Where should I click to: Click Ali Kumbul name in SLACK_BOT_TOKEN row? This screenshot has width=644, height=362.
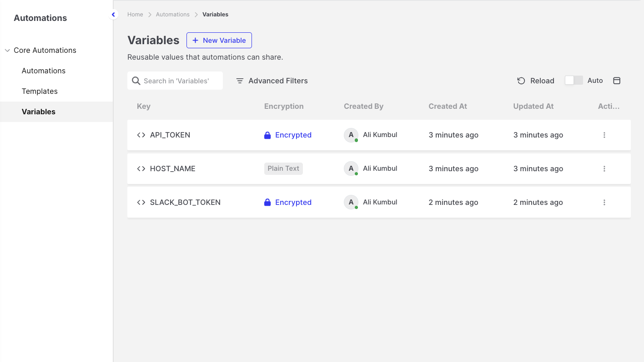click(380, 202)
